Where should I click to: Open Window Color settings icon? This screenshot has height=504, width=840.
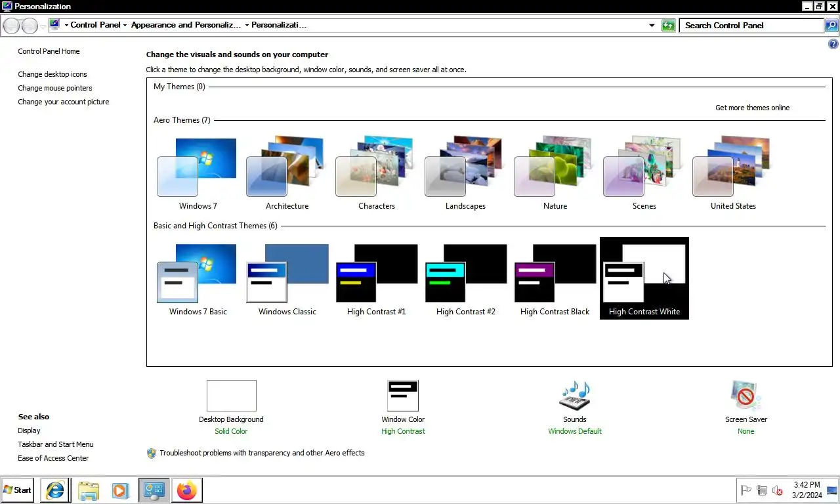[x=402, y=396]
